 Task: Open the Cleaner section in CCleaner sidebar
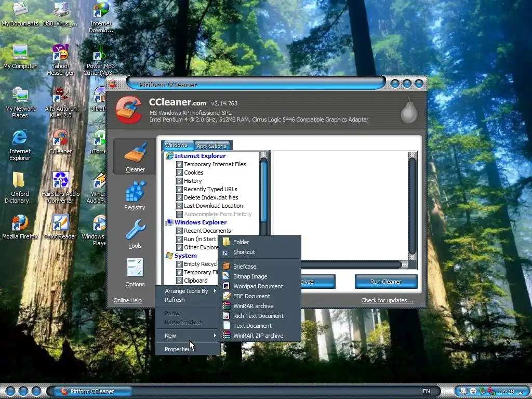click(135, 156)
